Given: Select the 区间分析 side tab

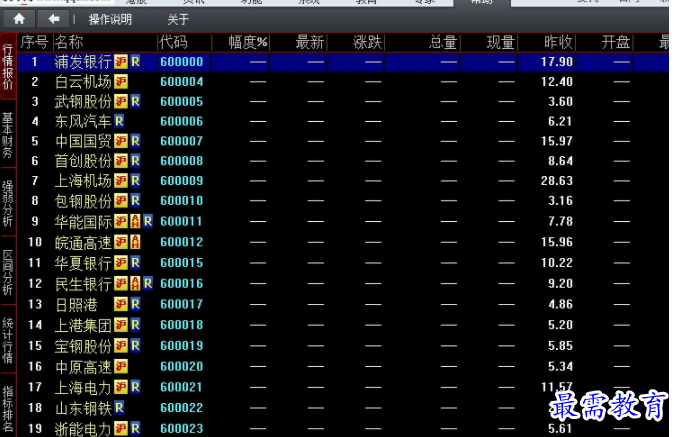Looking at the screenshot, I should coord(8,272).
